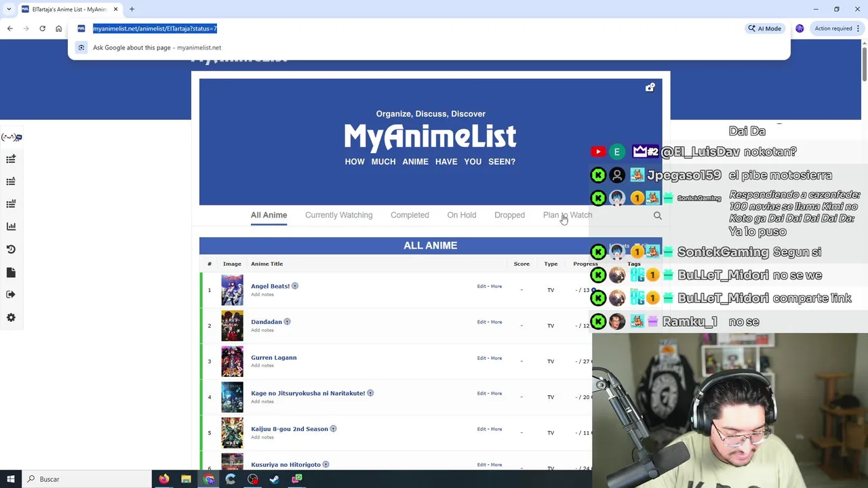Show info icon next to Dandadan
Viewport: 868px width, 488px height.
pos(287,322)
